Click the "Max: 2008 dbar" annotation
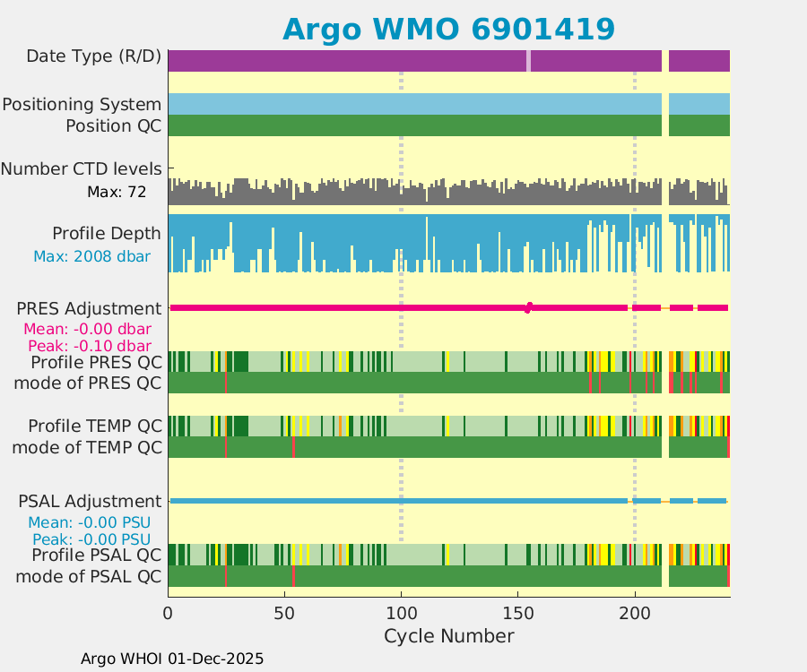Image resolution: width=807 pixels, height=672 pixels. tap(91, 256)
